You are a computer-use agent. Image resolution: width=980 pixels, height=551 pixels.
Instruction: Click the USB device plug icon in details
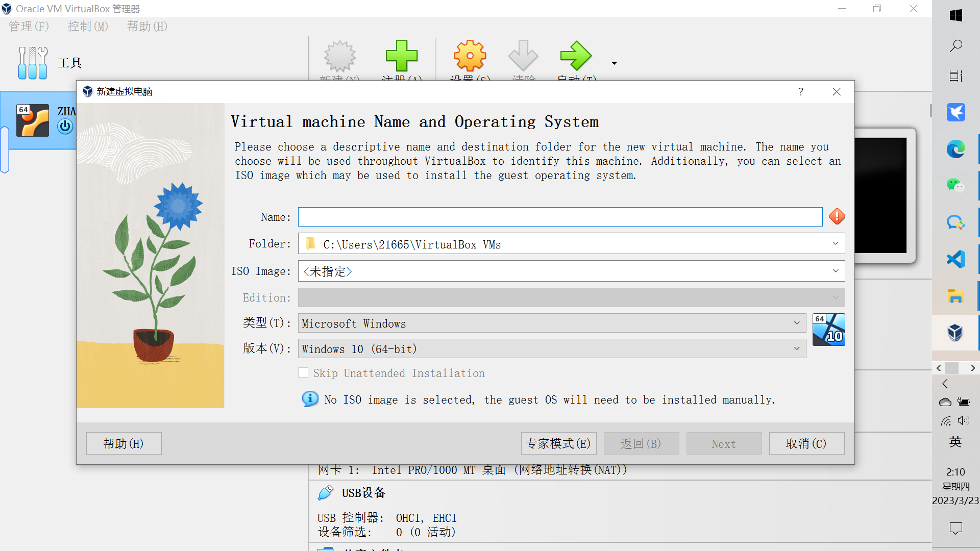[x=326, y=493]
